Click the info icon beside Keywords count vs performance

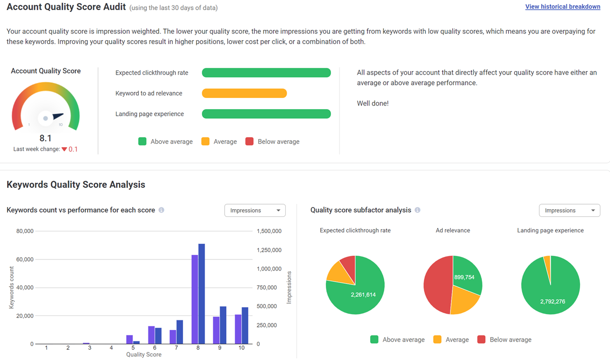click(161, 210)
